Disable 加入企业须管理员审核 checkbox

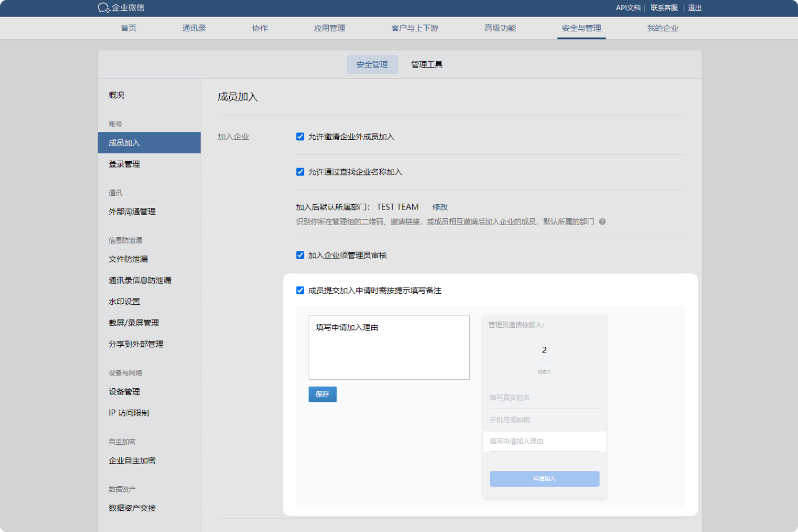click(x=300, y=255)
